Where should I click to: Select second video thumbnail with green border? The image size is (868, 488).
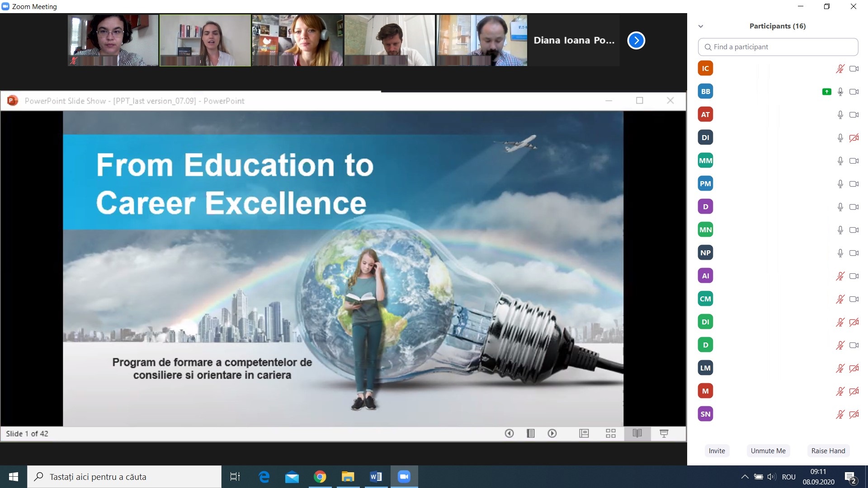tap(205, 41)
